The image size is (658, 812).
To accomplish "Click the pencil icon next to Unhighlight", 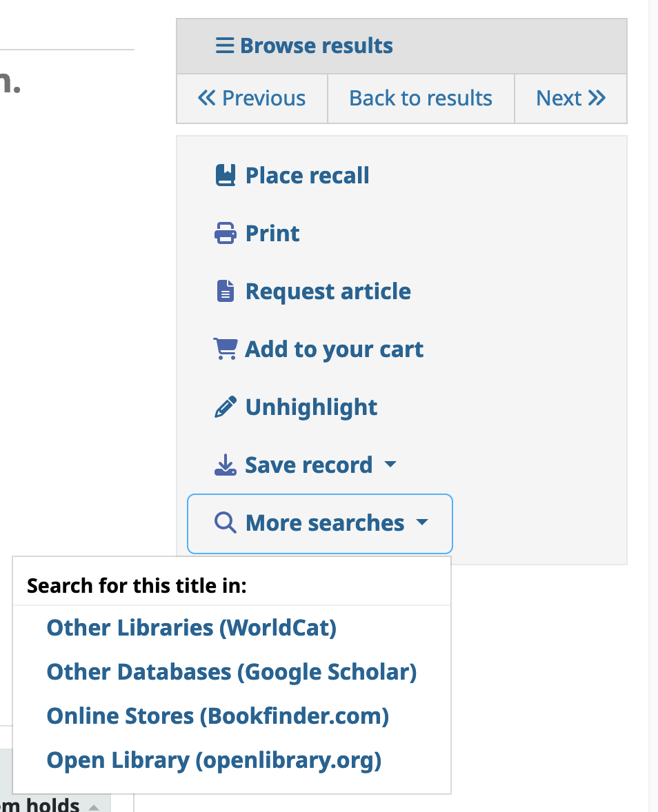I will point(226,407).
